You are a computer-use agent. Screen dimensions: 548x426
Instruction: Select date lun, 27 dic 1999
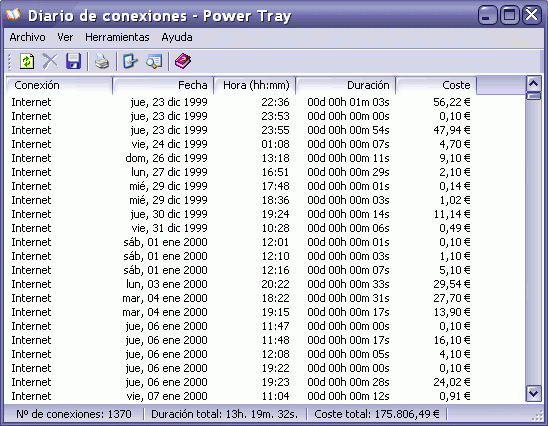(x=170, y=172)
